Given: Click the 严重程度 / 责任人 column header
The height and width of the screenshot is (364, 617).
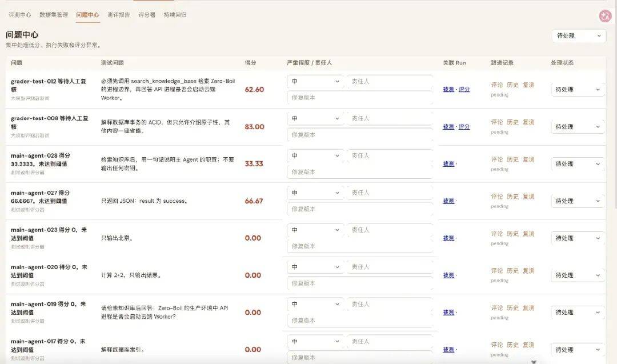Looking at the screenshot, I should pyautogui.click(x=309, y=62).
